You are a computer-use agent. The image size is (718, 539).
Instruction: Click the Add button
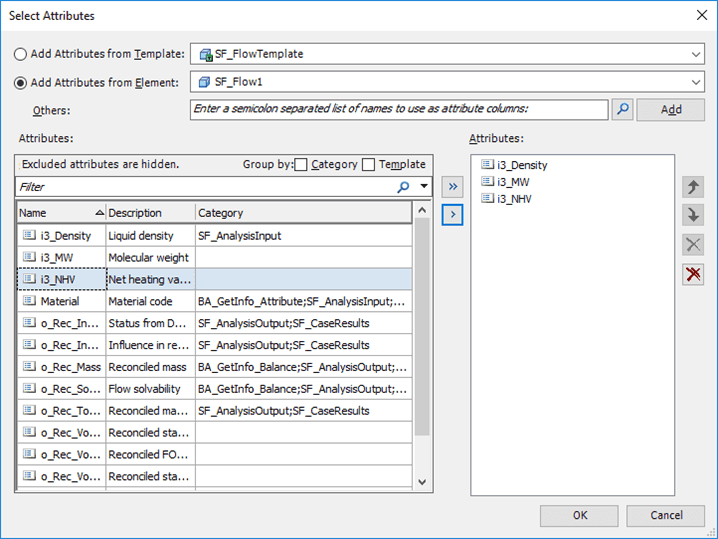(670, 109)
